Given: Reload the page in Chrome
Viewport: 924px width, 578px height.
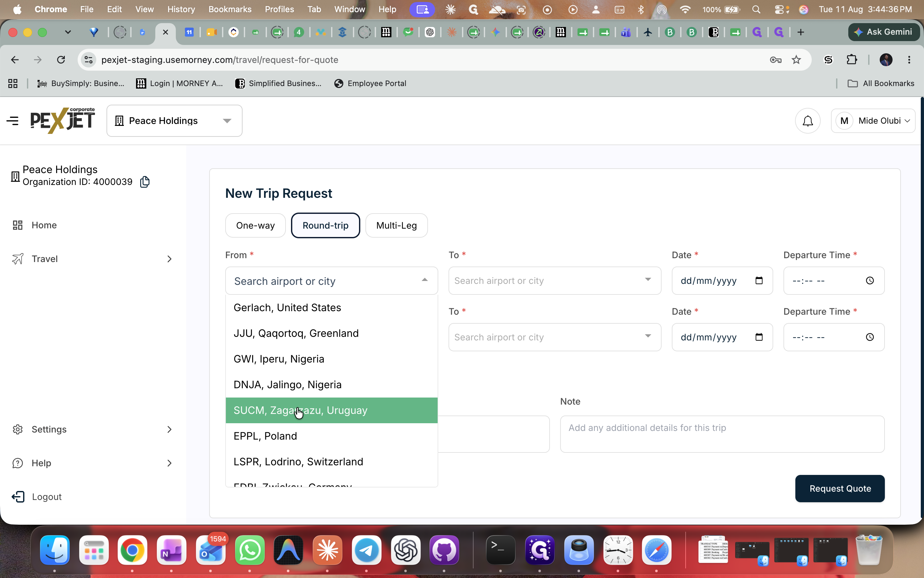Looking at the screenshot, I should pyautogui.click(x=61, y=60).
